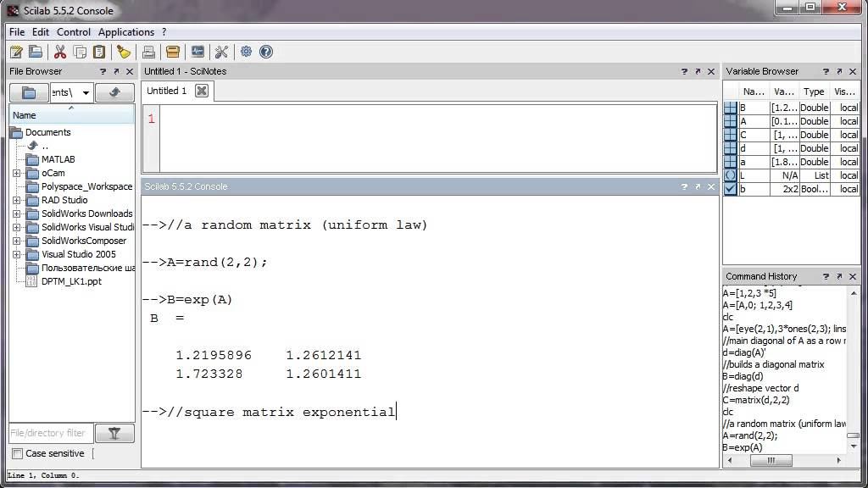
Task: Select the Documents root folder
Action: 48,132
